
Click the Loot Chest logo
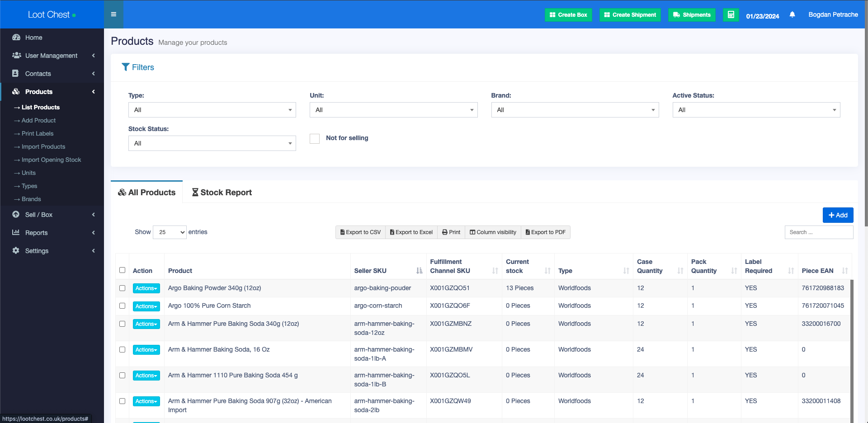click(x=52, y=14)
